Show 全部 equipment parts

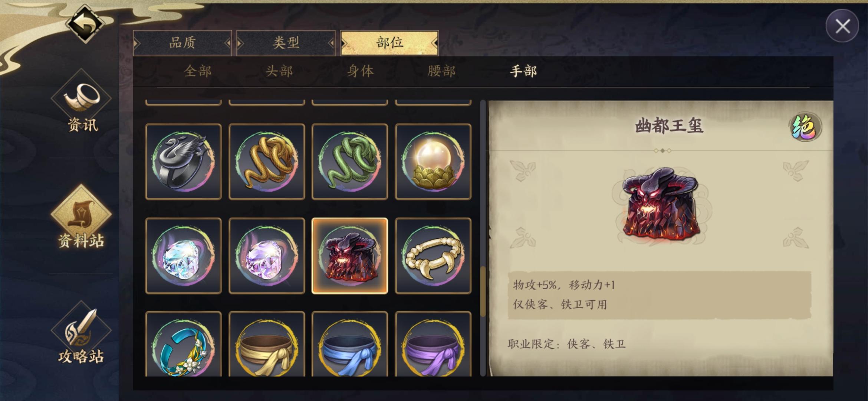click(x=198, y=71)
